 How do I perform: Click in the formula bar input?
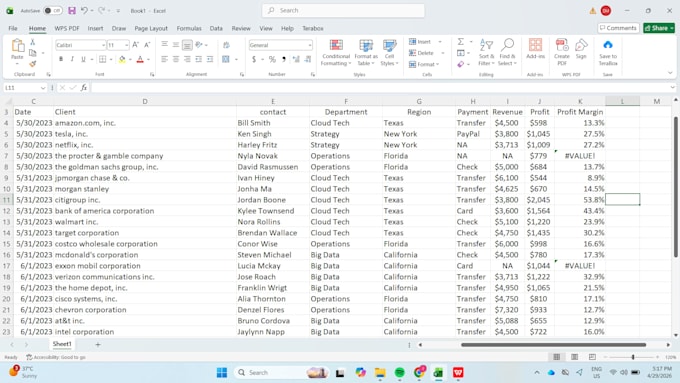tap(381, 88)
